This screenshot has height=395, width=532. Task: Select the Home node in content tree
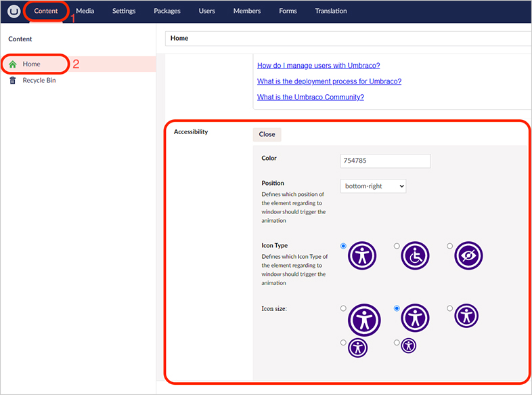32,64
